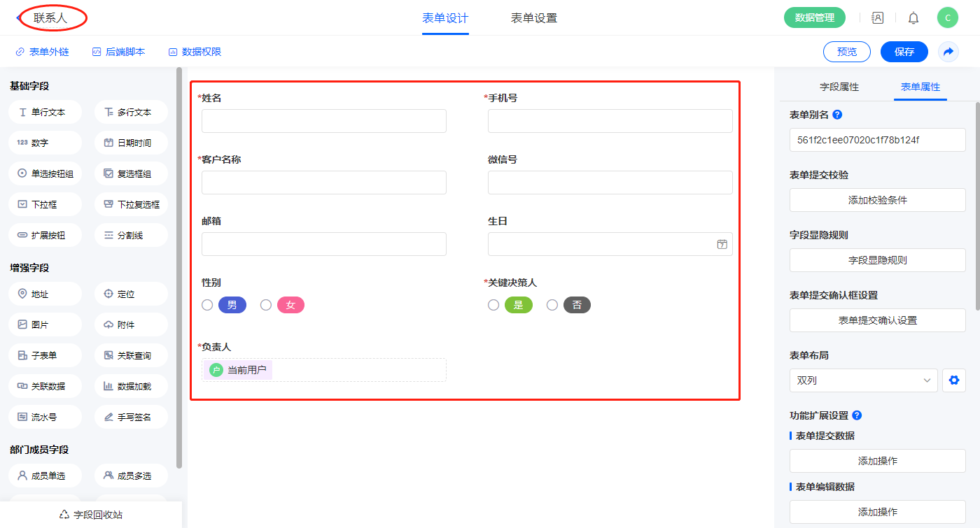This screenshot has width=980, height=528.
Task: Click help icon beside 表单别名
Action: tap(837, 115)
